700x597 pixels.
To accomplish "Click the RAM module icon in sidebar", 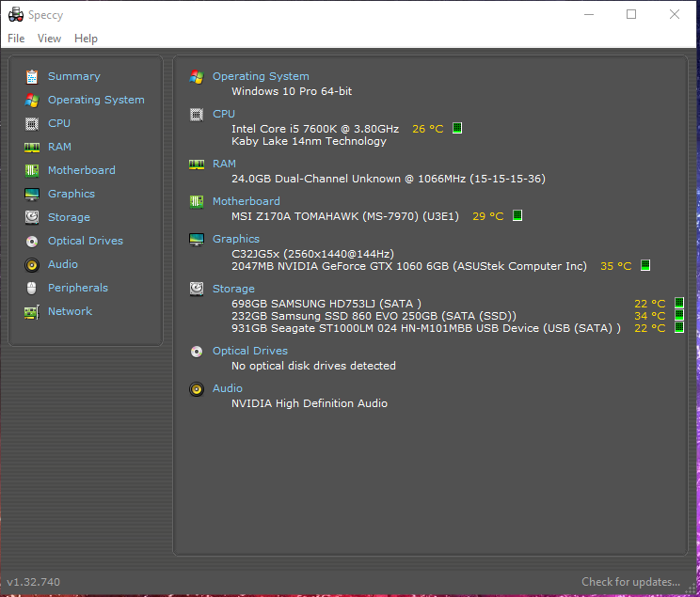I will [x=32, y=147].
